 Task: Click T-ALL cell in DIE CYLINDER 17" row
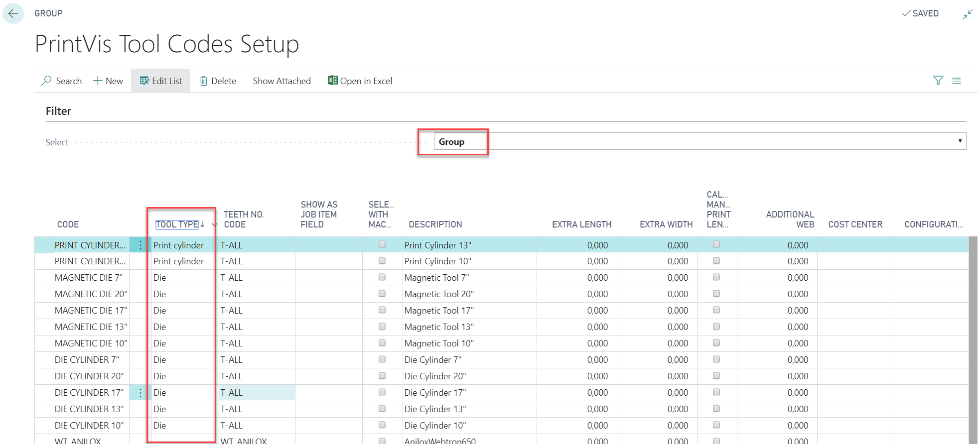[257, 393]
